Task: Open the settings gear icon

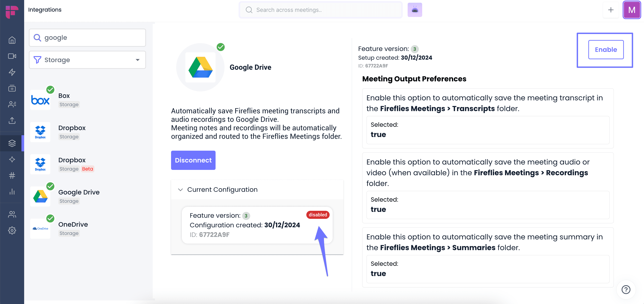Action: [x=12, y=230]
